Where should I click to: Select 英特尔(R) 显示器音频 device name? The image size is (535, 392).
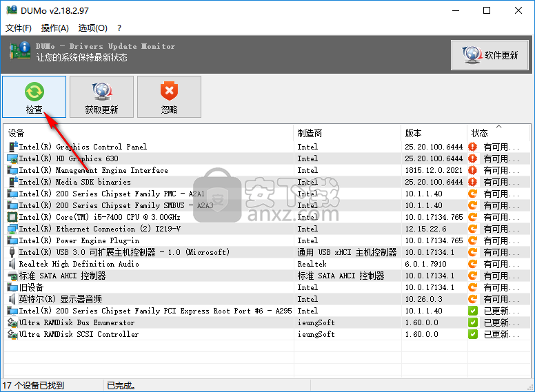(61, 299)
